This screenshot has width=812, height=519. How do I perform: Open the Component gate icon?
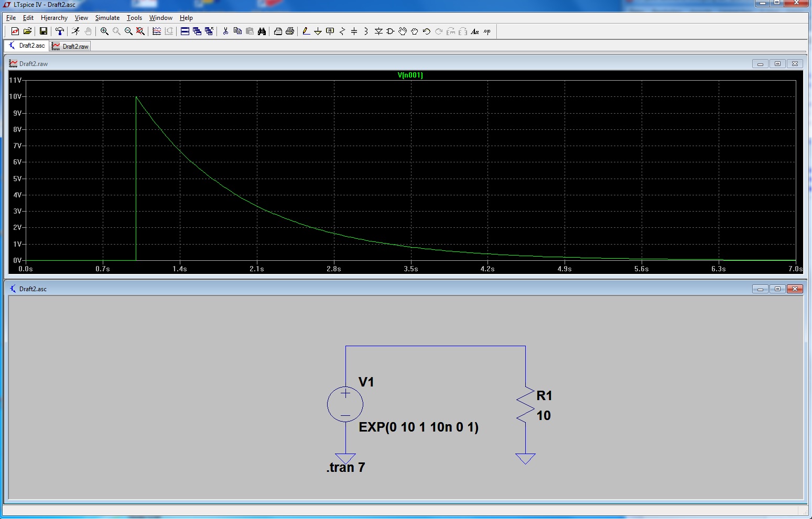[x=391, y=31]
